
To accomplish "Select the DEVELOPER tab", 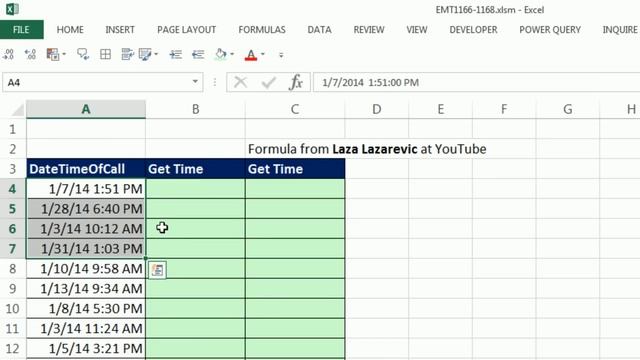I will click(473, 30).
